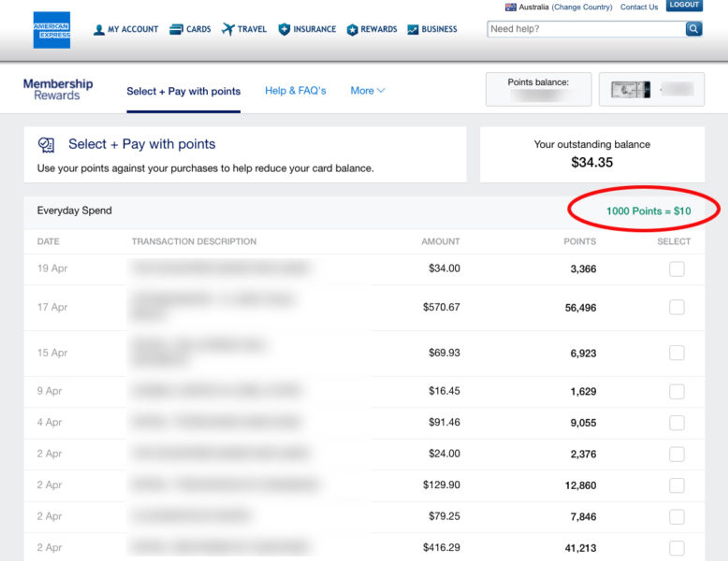The image size is (728, 561).
Task: Click the Insurance shield icon
Action: (x=284, y=29)
